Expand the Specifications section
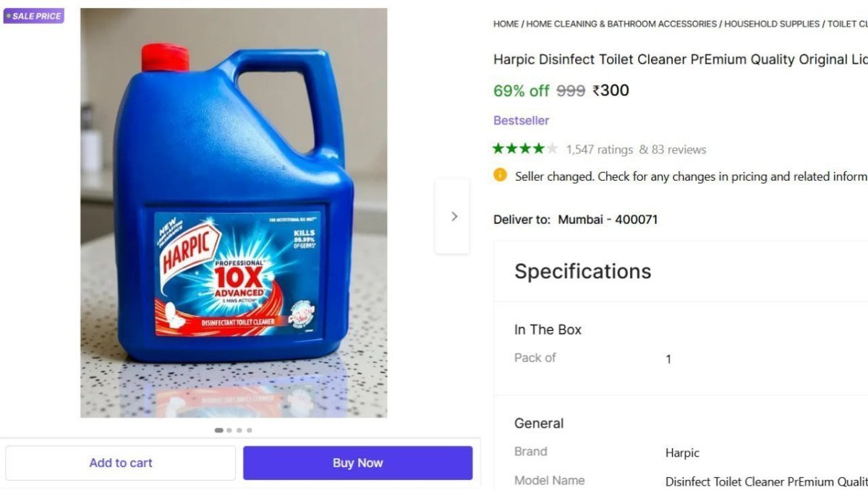868x490 pixels. tap(582, 271)
